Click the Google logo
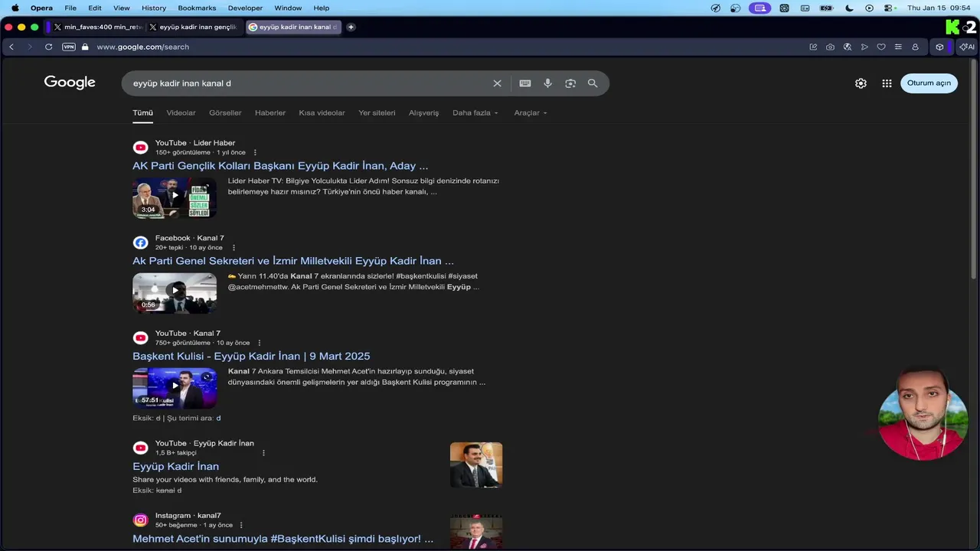 click(x=70, y=83)
